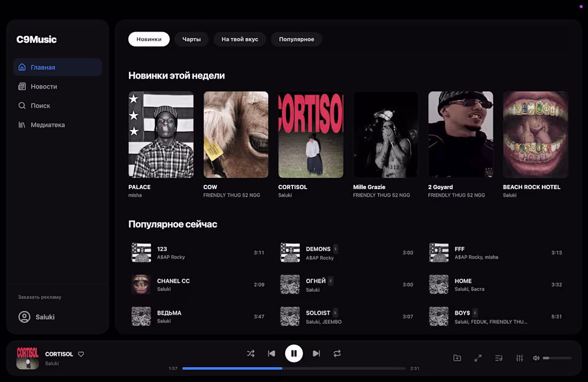The width and height of the screenshot is (588, 382).
Task: Open the Mille Grazie album cover
Action: point(385,135)
